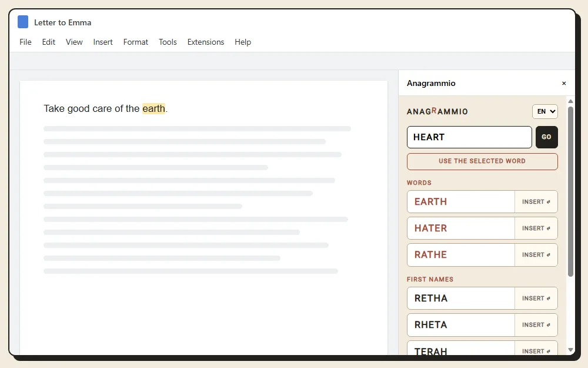
Task: Click the sidebar vertical scrollbar thumb
Action: tap(570, 191)
